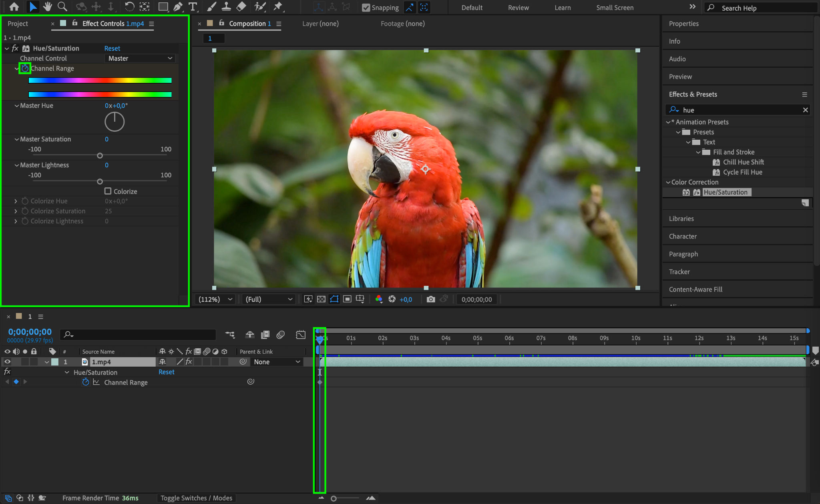The height and width of the screenshot is (504, 820).
Task: Select the Rectangle shape tool
Action: [163, 7]
